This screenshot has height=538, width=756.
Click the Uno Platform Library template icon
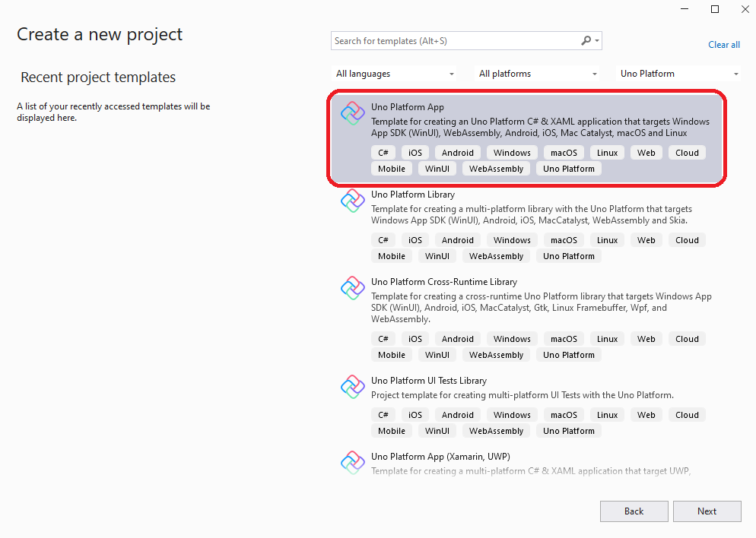(x=352, y=201)
